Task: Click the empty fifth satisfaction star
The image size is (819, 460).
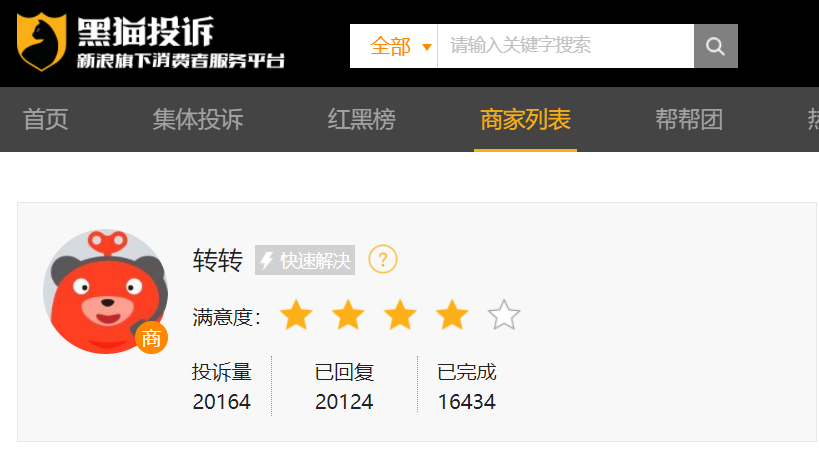Action: tap(504, 315)
